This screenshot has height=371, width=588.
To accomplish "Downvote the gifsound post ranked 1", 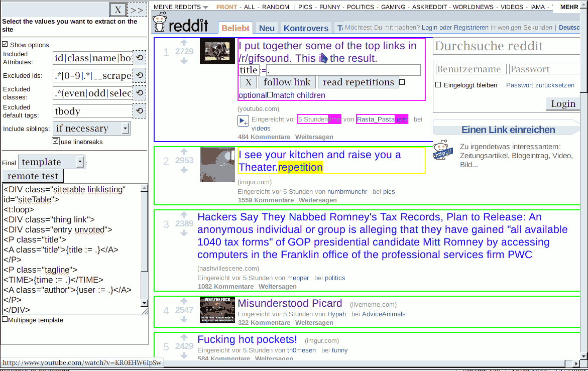I will click(184, 61).
